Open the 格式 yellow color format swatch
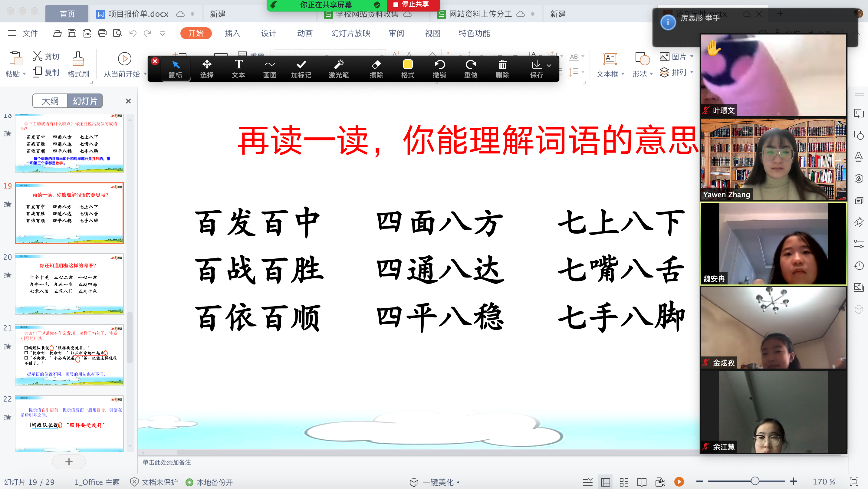This screenshot has height=489, width=868. (408, 69)
